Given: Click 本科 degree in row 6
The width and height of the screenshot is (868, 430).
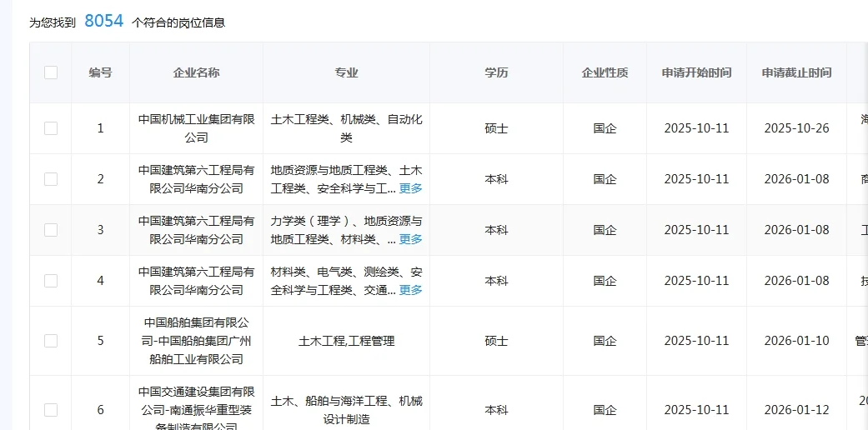Looking at the screenshot, I should 497,410.
